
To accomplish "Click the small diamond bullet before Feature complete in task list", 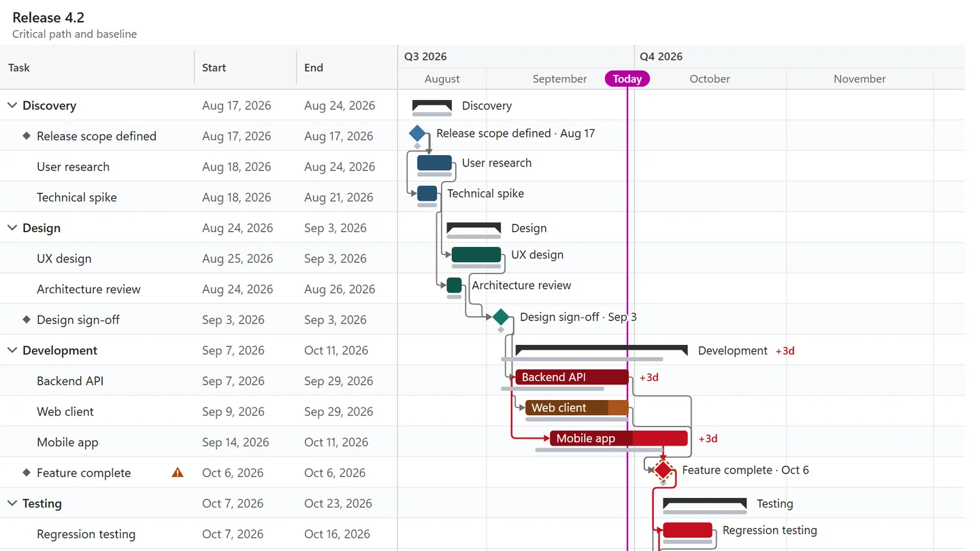I will click(27, 473).
